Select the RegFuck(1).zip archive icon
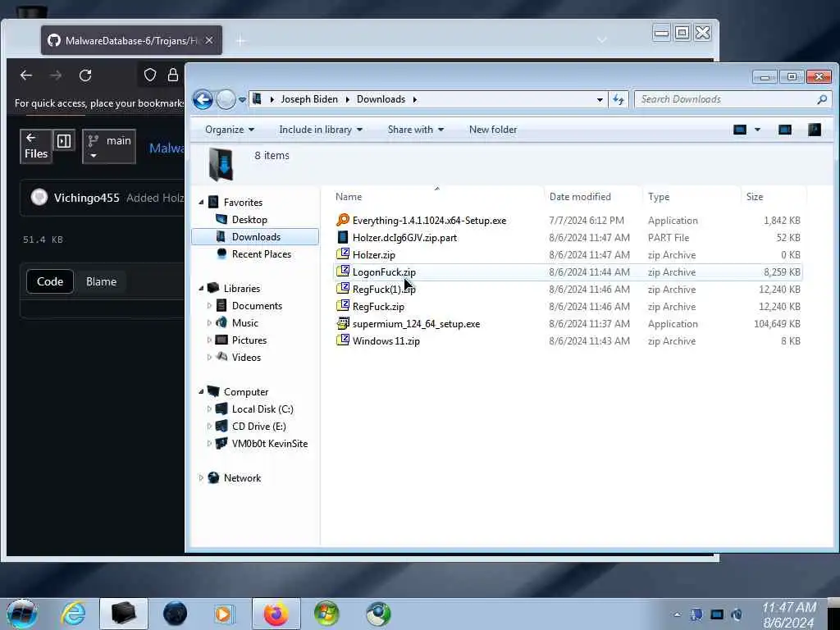Image resolution: width=840 pixels, height=630 pixels. tap(343, 289)
